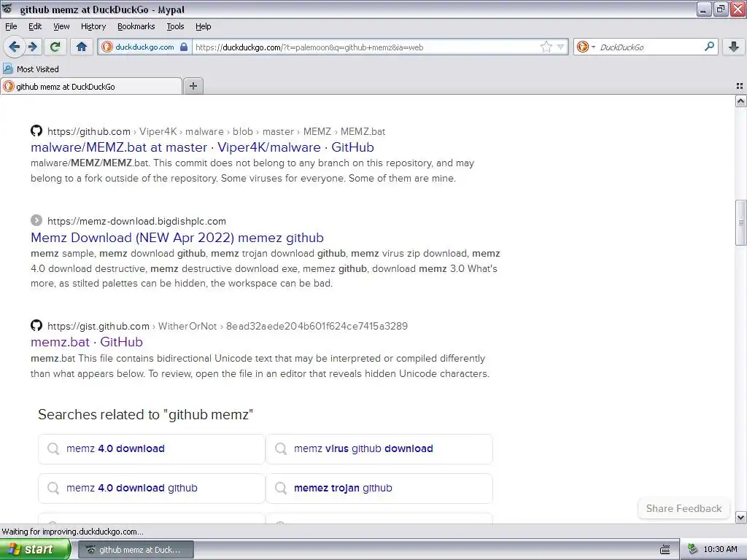The height and width of the screenshot is (560, 747).
Task: Open the View menu
Action: tap(61, 26)
